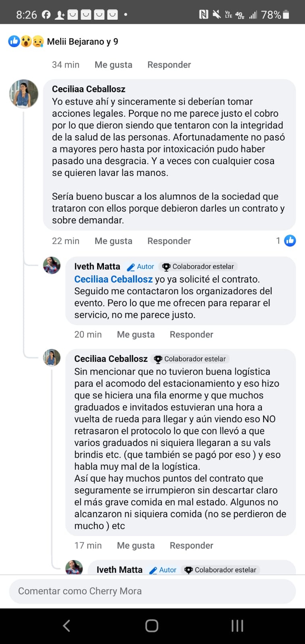Tap the blue like reaction icon at top
The image size is (305, 644).
[14, 41]
